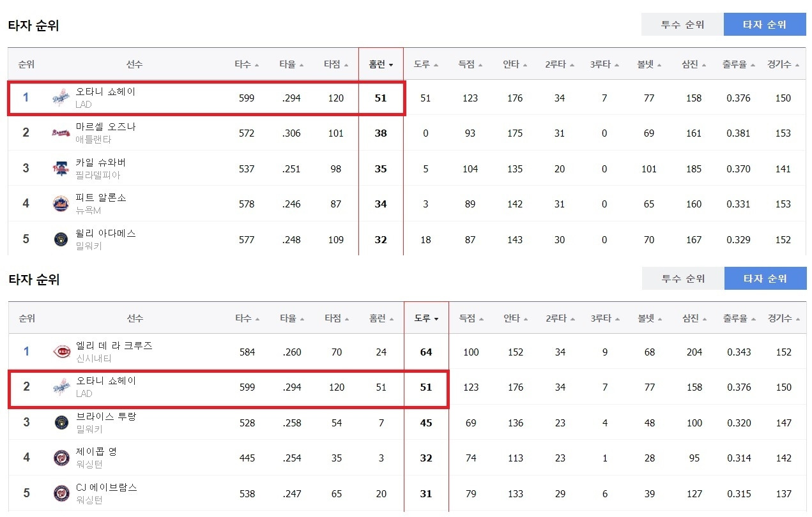Viewport: 812px width, 517px height.
Task: Sort bottom table by 도루 column
Action: click(426, 318)
